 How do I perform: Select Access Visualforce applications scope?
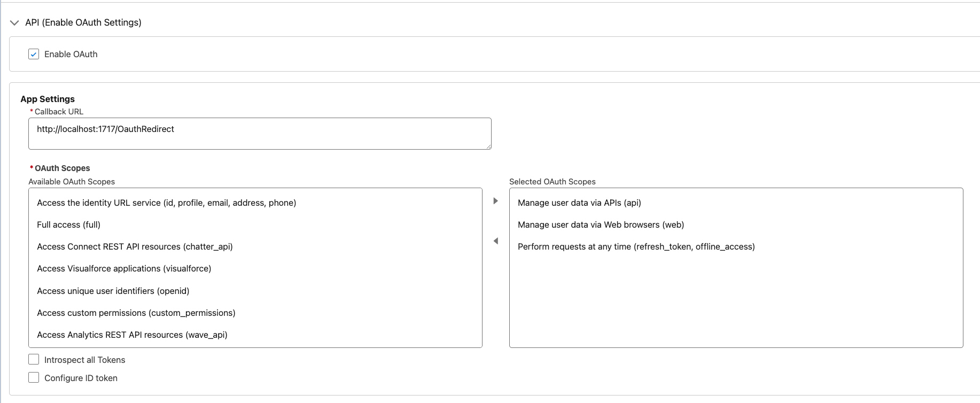click(124, 269)
